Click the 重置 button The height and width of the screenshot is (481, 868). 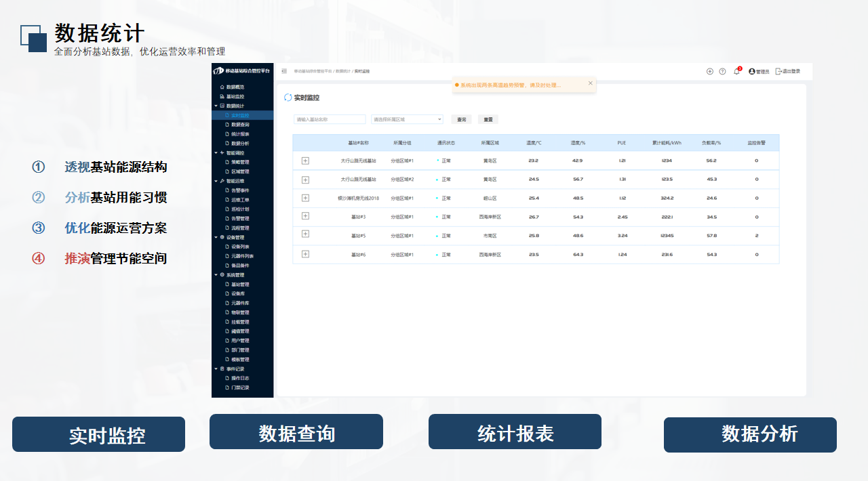(488, 119)
